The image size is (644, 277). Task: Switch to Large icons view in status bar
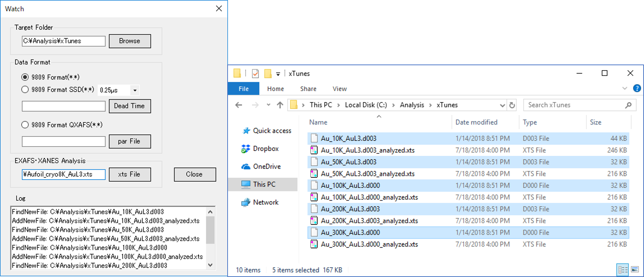point(635,269)
